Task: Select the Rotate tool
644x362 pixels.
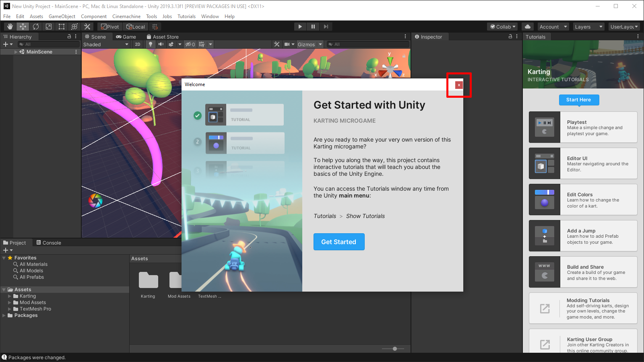Action: click(36, 26)
